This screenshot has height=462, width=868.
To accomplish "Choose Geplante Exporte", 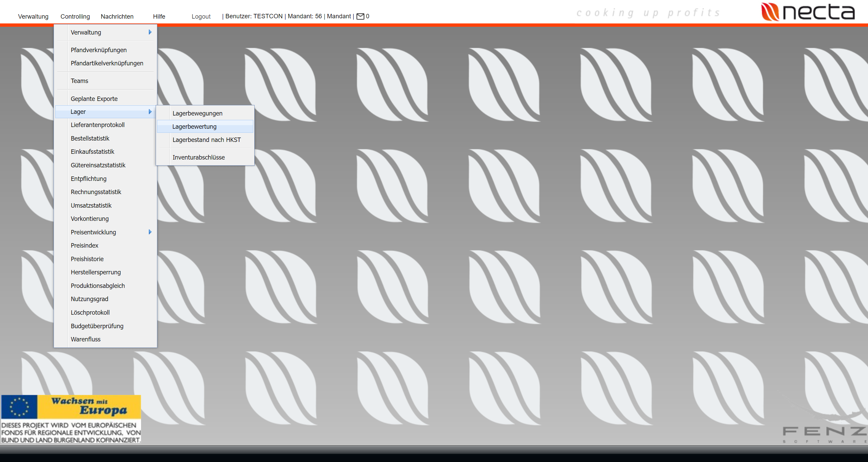I will pos(94,99).
